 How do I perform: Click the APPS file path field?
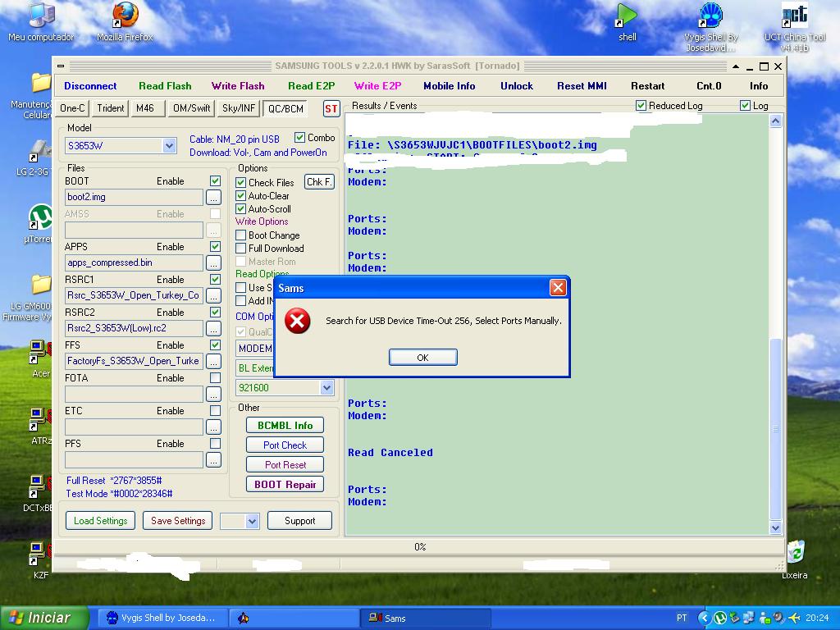coord(134,263)
